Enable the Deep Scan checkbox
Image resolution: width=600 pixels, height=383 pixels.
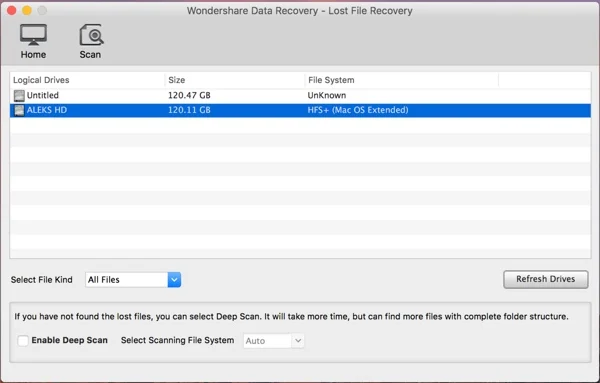23,340
